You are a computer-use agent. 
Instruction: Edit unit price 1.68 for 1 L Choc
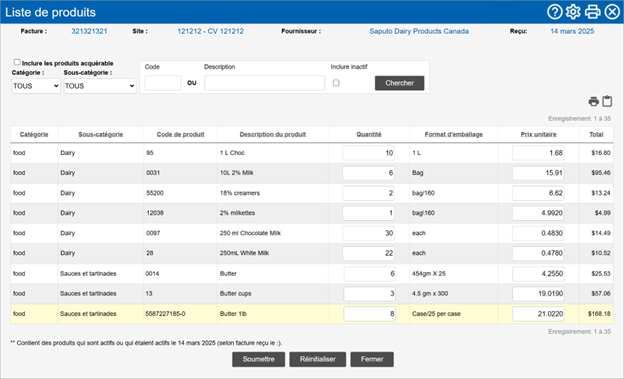click(x=538, y=153)
